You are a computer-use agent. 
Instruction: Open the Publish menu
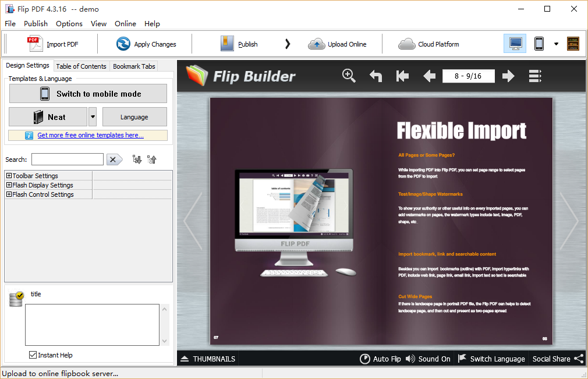pos(36,24)
